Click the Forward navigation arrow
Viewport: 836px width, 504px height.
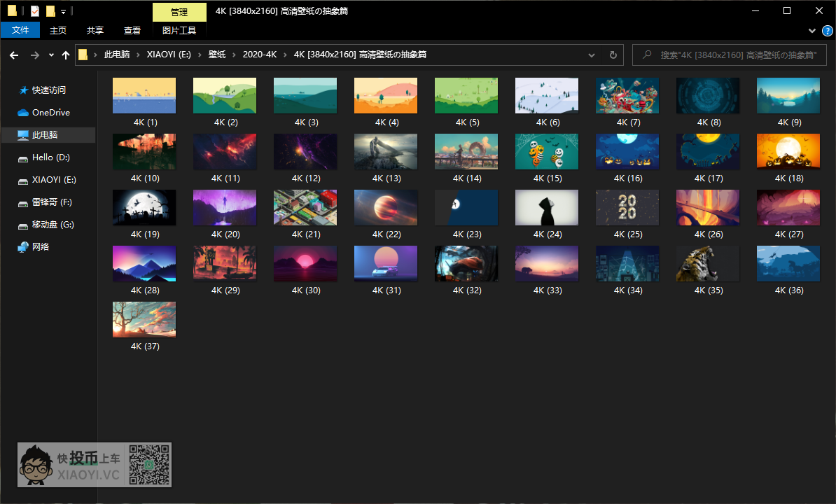tap(34, 55)
